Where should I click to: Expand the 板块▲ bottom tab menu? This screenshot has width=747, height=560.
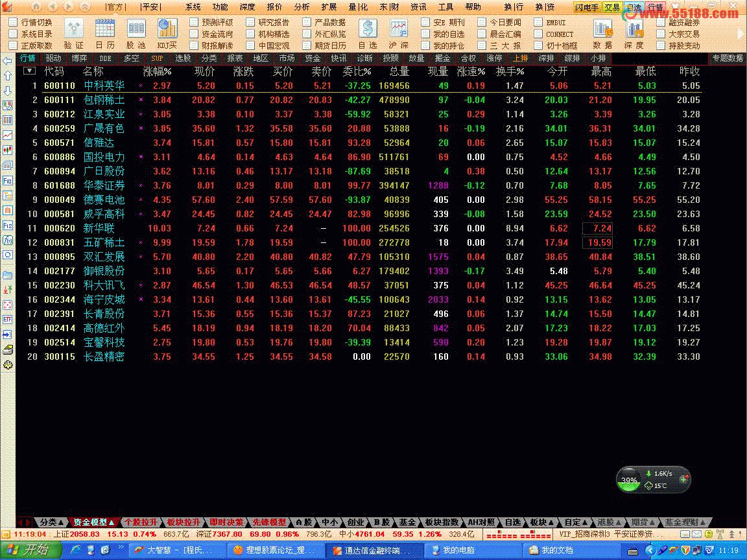542,522
